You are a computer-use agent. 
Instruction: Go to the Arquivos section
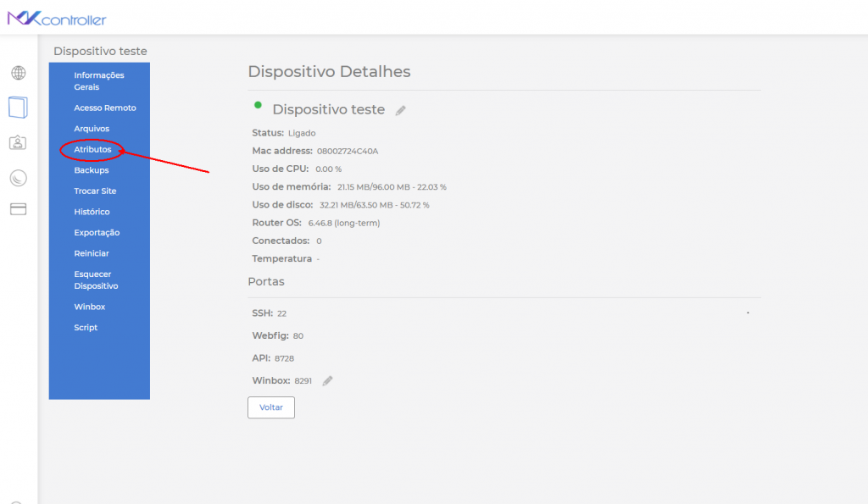[90, 128]
